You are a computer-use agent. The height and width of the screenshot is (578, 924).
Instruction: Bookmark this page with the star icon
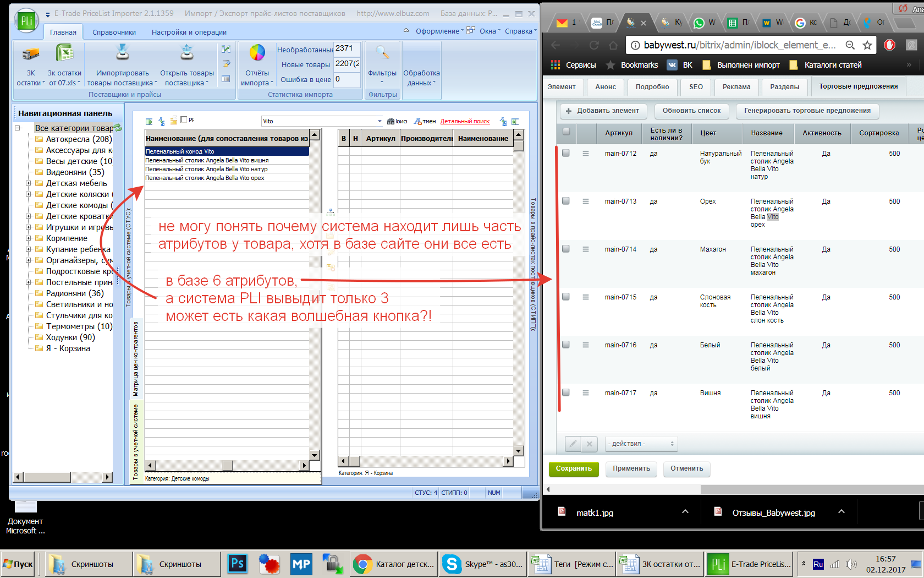pyautogui.click(x=867, y=45)
